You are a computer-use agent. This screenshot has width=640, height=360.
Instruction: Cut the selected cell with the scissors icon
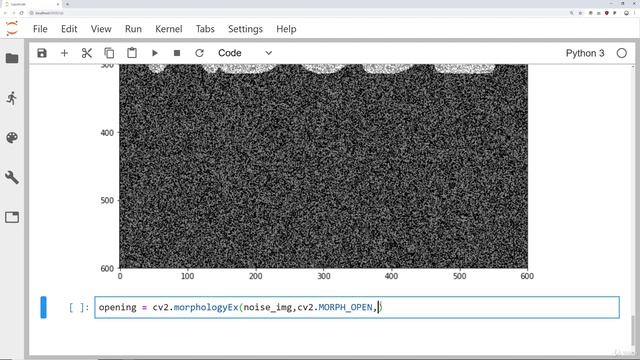coord(87,53)
